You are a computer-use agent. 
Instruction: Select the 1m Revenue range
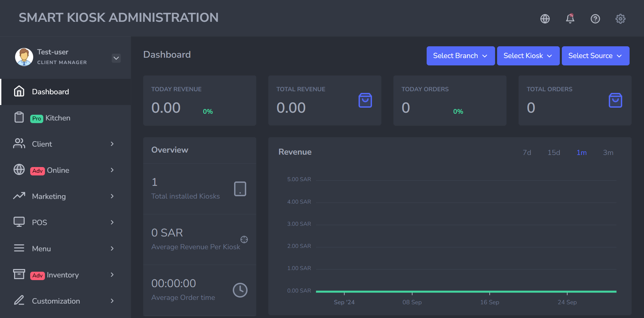click(582, 153)
